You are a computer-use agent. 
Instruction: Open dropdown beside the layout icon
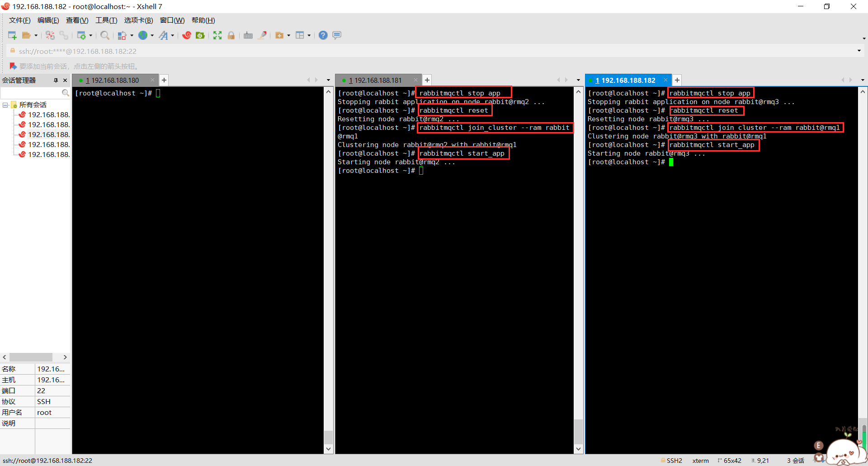click(309, 36)
